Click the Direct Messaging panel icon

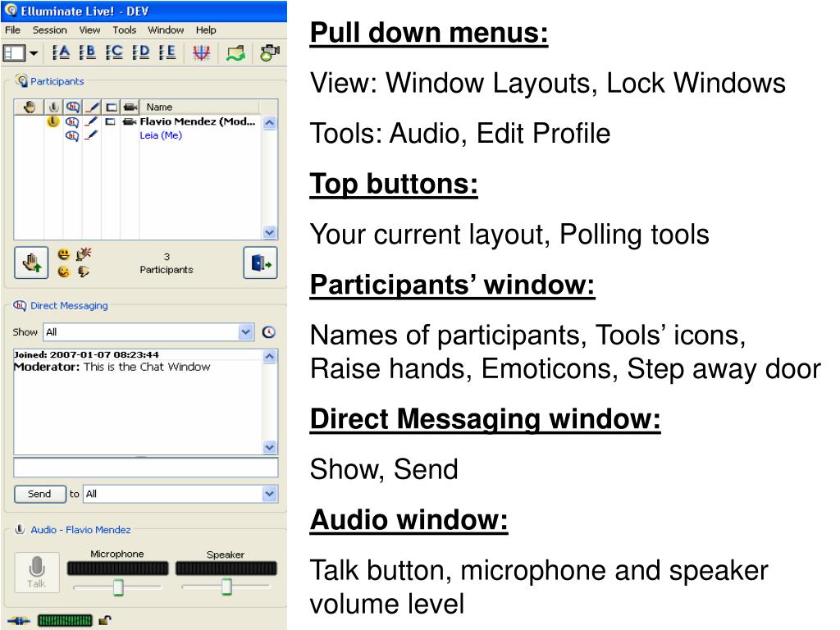20,305
